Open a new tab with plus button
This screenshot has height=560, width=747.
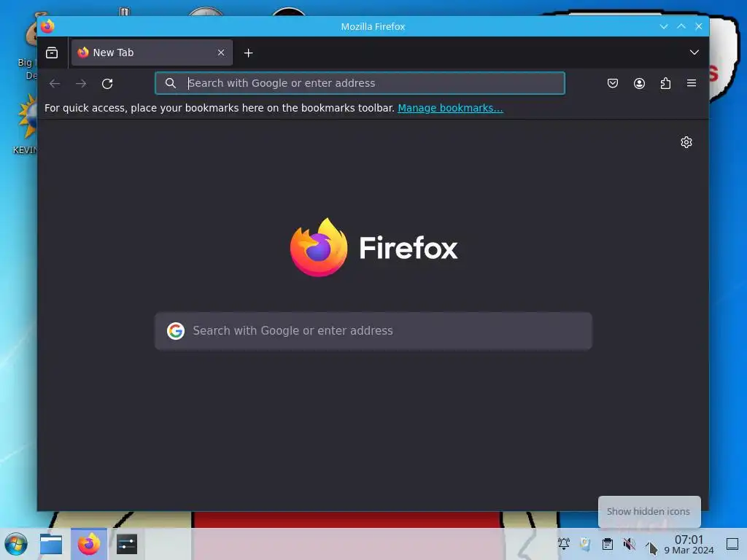pos(248,52)
